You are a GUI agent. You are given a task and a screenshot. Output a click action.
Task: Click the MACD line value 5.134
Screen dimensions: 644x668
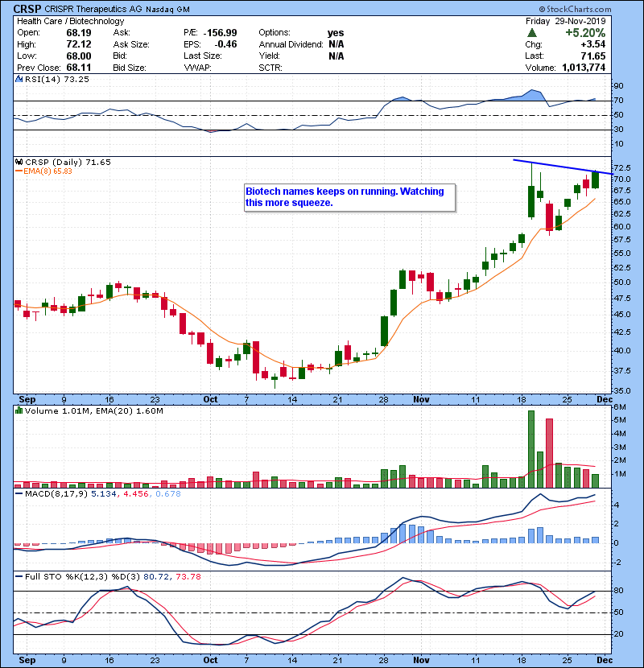[104, 494]
